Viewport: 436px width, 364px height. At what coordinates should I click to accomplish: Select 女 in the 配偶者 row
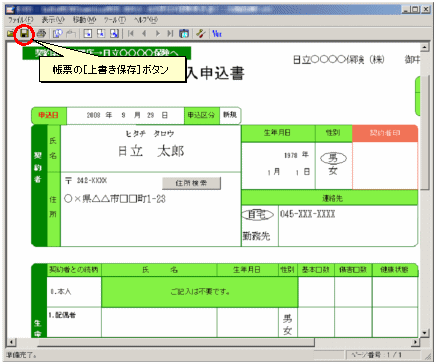click(287, 330)
